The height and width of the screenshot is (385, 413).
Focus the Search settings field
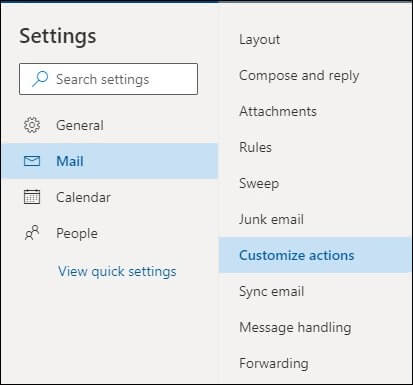(x=108, y=79)
